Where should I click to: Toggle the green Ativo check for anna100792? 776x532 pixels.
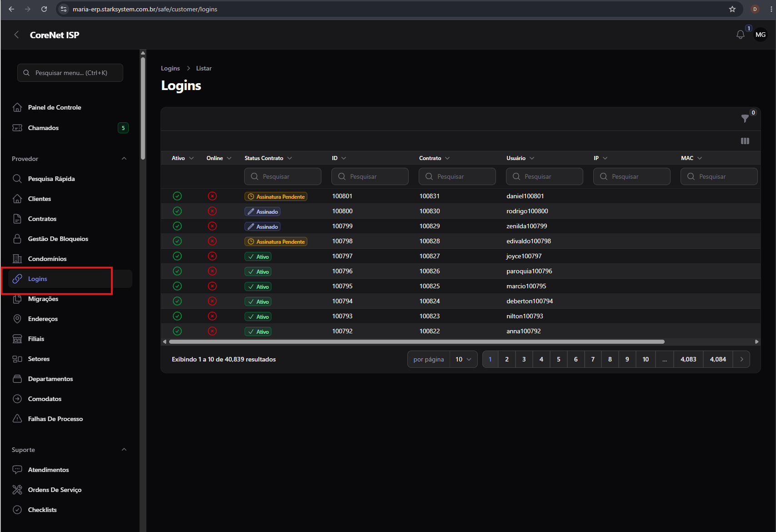[x=177, y=331]
